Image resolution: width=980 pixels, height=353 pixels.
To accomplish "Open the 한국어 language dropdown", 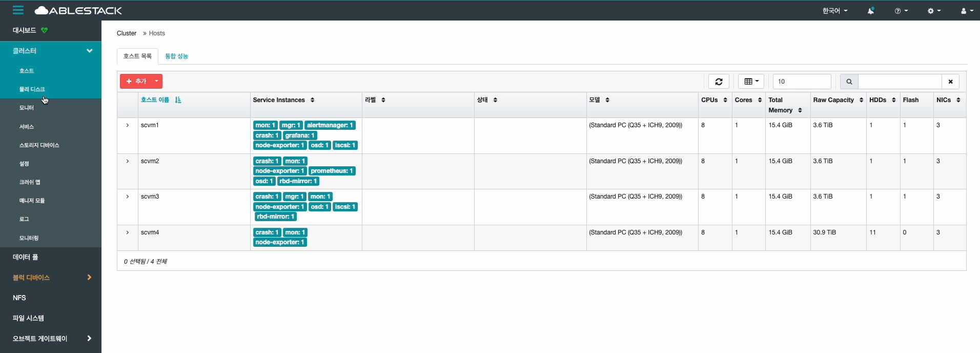I will coord(834,11).
